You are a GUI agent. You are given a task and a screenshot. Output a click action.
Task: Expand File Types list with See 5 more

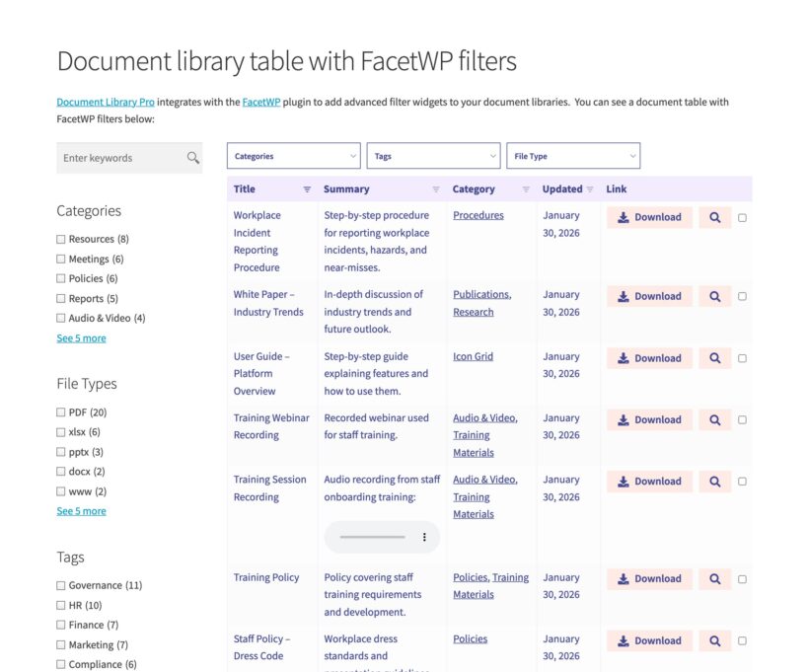pyautogui.click(x=82, y=511)
